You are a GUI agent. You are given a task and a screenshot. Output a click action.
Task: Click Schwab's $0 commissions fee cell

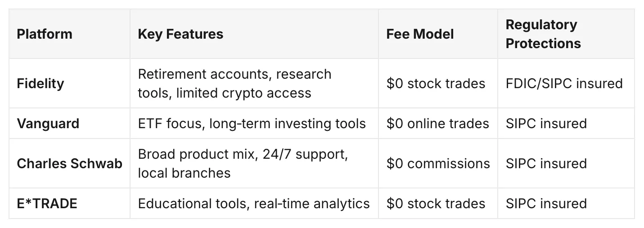[438, 163]
